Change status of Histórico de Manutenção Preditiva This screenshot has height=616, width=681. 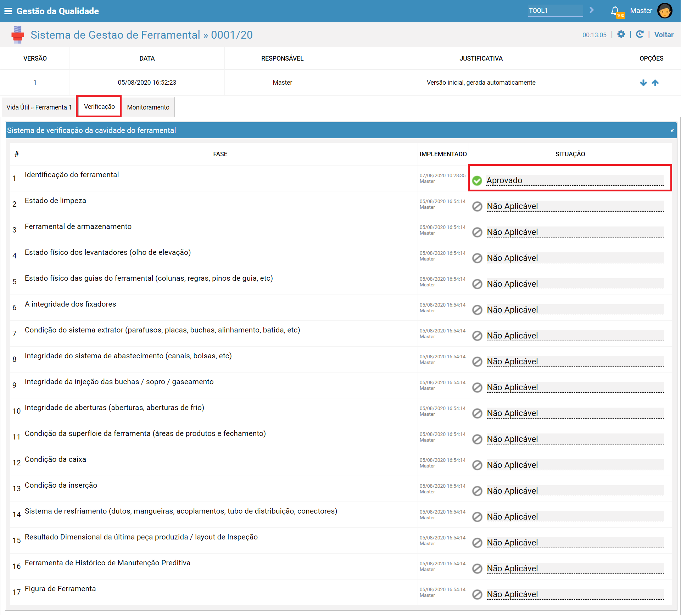tap(575, 569)
